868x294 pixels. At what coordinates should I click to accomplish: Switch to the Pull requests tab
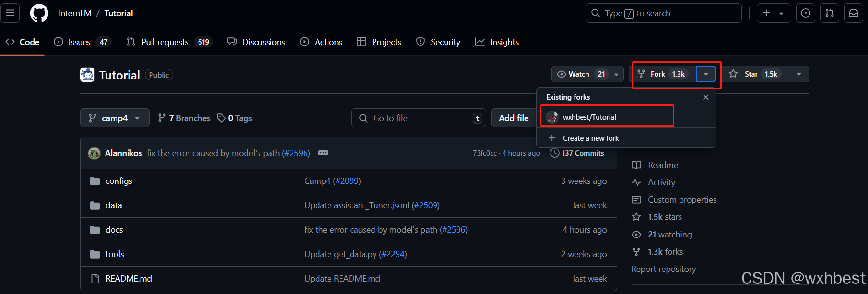(169, 42)
